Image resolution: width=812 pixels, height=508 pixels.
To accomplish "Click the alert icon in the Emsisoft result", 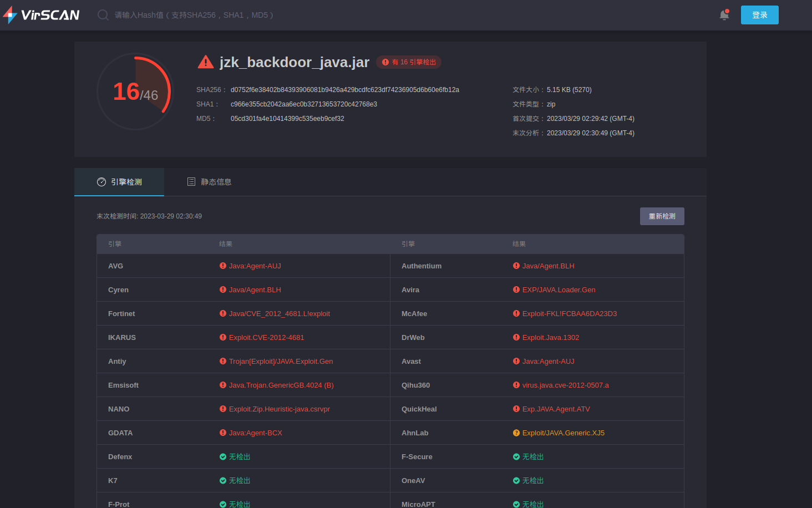I will 223,385.
